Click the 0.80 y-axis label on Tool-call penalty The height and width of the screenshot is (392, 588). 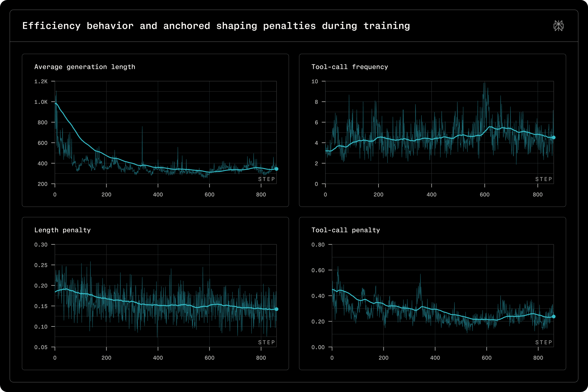click(318, 245)
